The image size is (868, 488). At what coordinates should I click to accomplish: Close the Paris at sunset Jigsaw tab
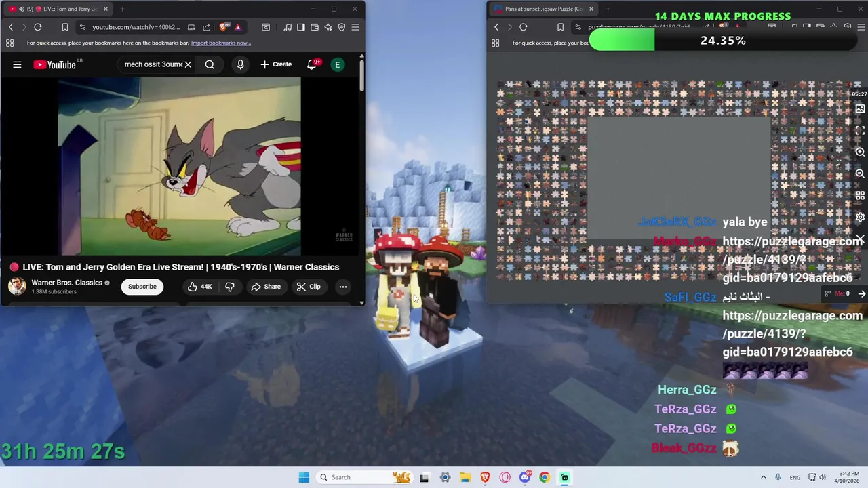(x=591, y=9)
